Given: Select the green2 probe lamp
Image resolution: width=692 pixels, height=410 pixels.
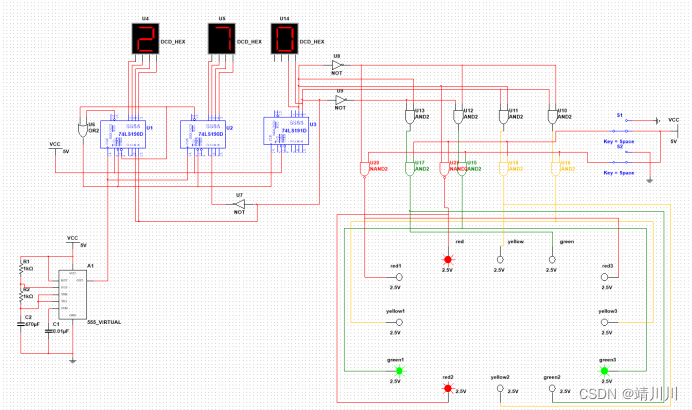Looking at the screenshot, I should (552, 388).
